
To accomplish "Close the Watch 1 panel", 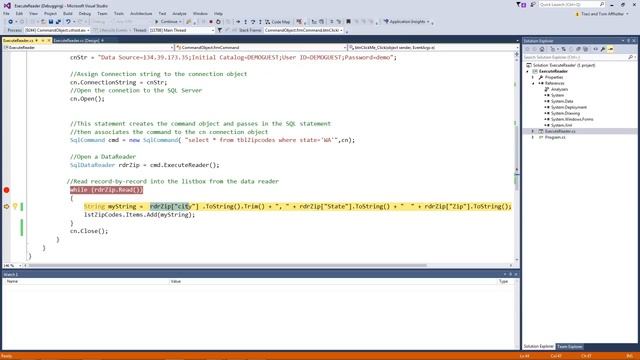I will point(516,274).
